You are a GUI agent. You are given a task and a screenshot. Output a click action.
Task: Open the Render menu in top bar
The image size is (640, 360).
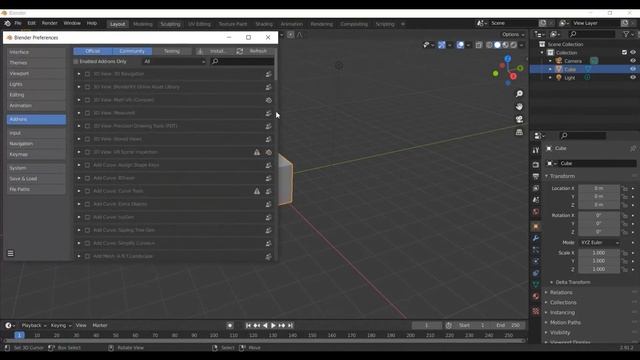(49, 23)
